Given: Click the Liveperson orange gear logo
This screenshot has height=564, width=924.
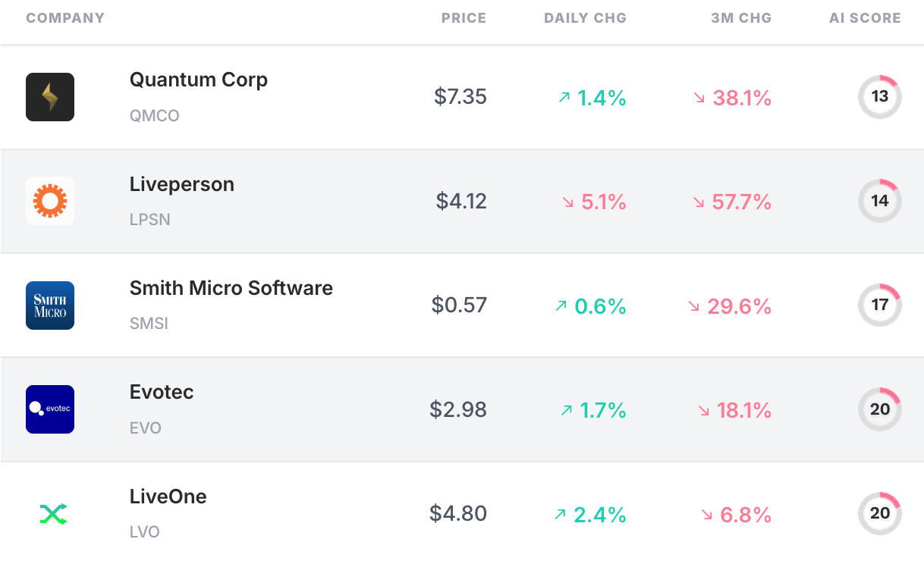Looking at the screenshot, I should coord(50,201).
